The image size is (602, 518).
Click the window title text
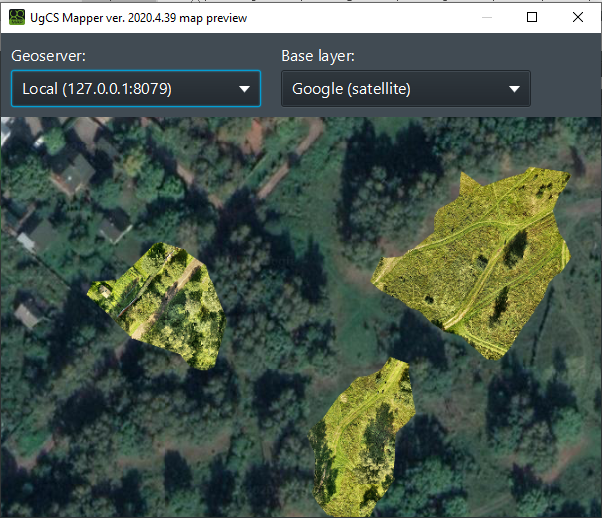click(138, 18)
